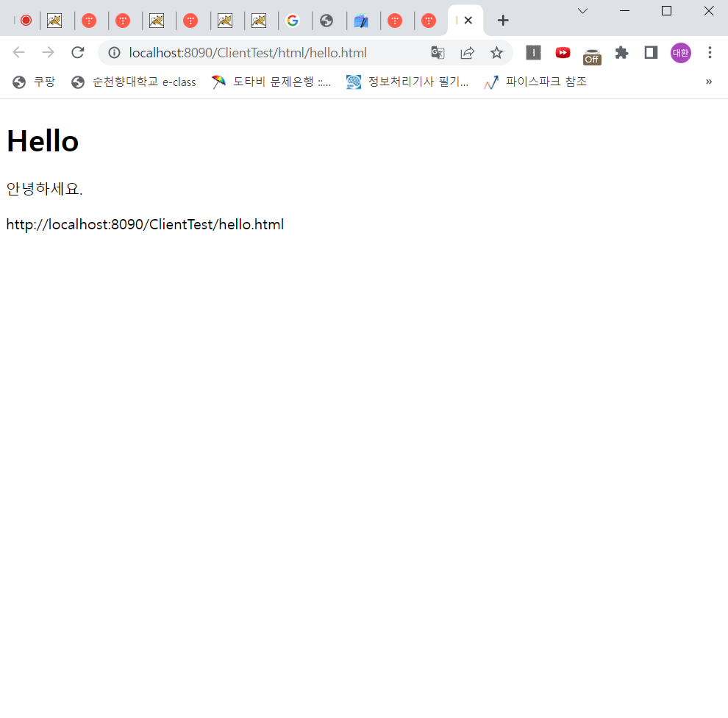
Task: Go forward to the next page
Action: pyautogui.click(x=48, y=52)
